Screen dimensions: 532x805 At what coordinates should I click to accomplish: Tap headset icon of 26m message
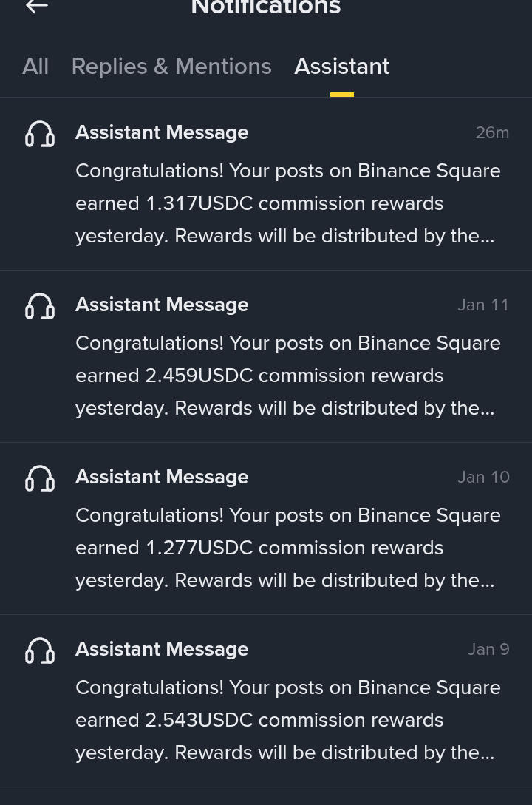point(40,135)
